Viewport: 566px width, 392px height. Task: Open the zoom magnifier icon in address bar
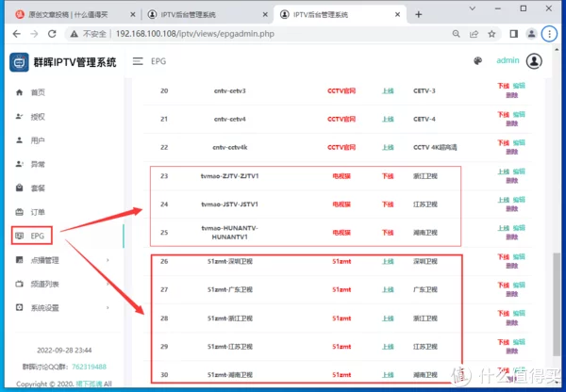click(457, 34)
